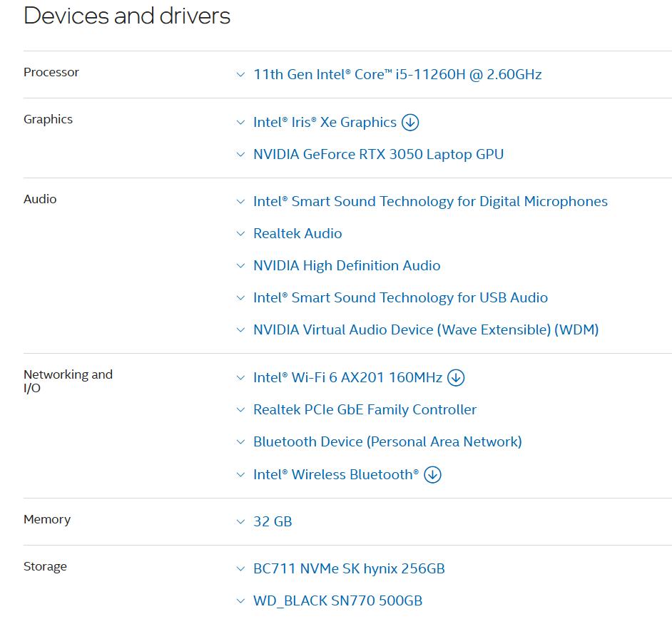Open the Realtek Audio link
The width and height of the screenshot is (672, 629).
[x=297, y=233]
